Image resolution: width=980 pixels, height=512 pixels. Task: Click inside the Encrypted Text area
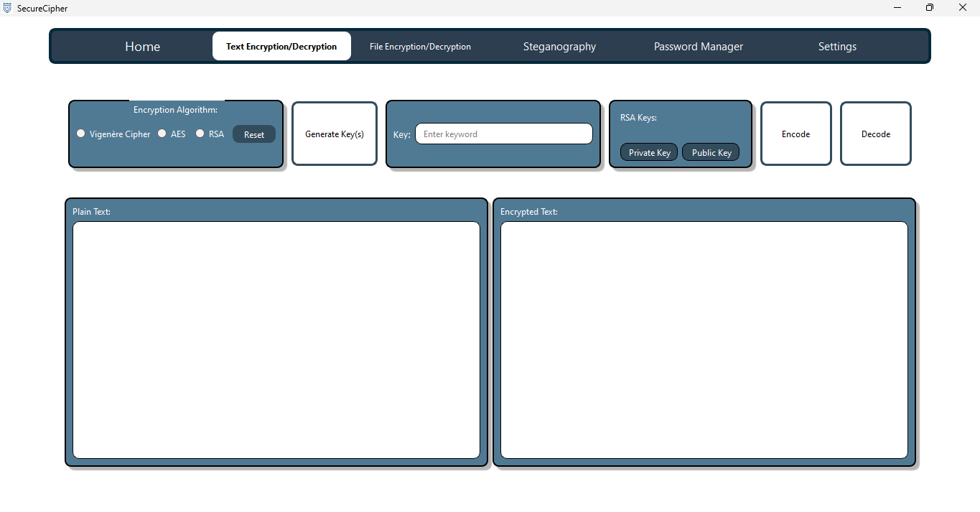[704, 340]
